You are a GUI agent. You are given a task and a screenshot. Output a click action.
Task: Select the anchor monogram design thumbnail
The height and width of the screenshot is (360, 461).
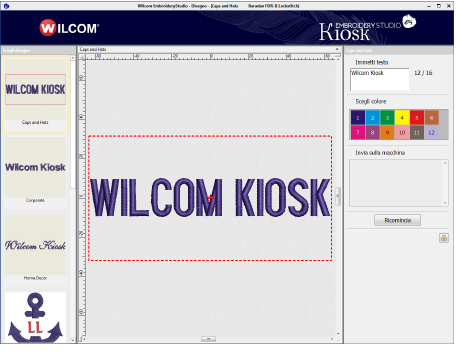[x=35, y=317]
